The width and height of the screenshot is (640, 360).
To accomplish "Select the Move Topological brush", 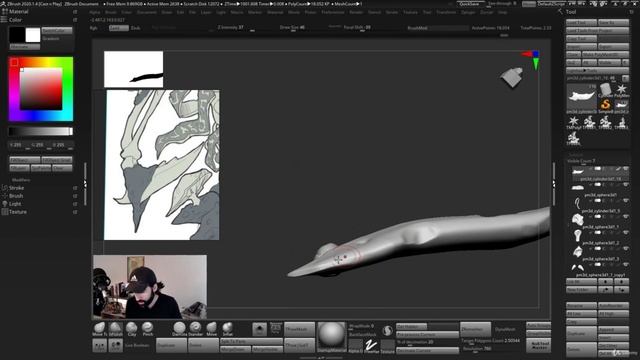I will point(100,329).
